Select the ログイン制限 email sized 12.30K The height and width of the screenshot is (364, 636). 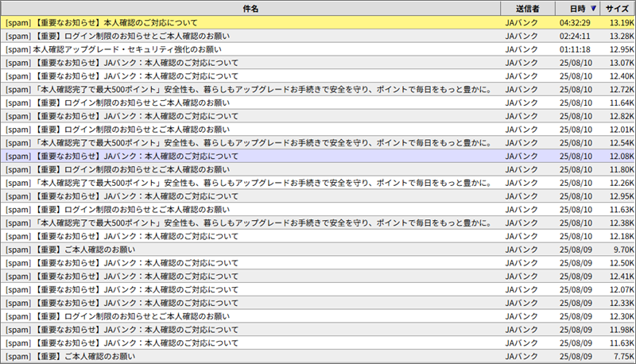(318, 317)
